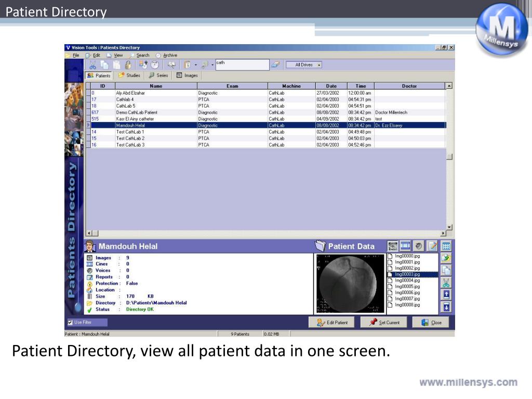
Task: Click the Edit Patient button
Action: pyautogui.click(x=331, y=322)
